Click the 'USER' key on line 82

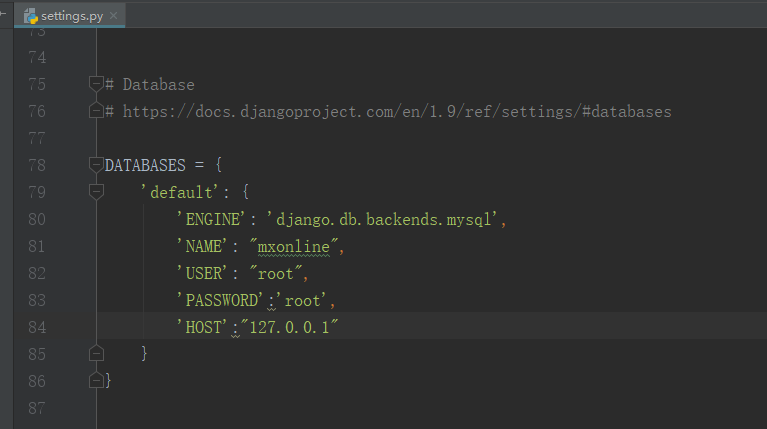coord(202,273)
